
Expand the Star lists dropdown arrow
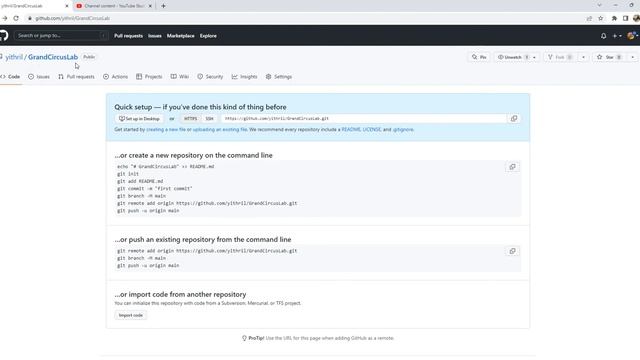(632, 57)
